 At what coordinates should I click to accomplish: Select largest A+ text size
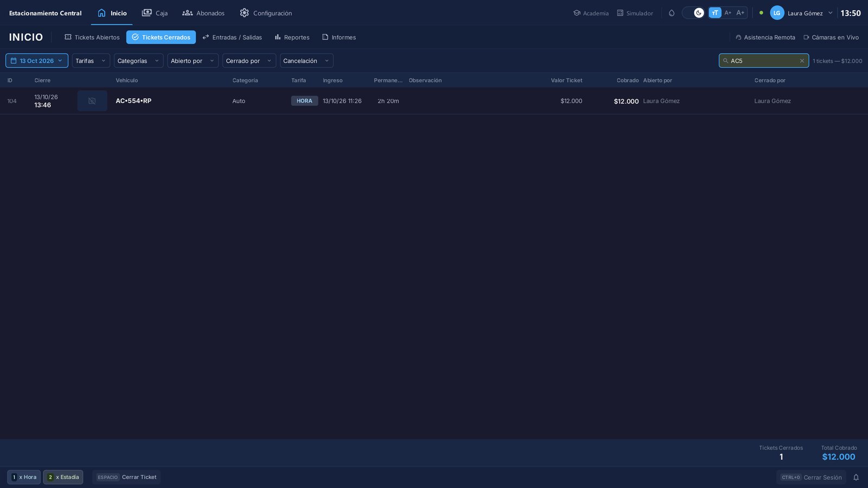[741, 13]
